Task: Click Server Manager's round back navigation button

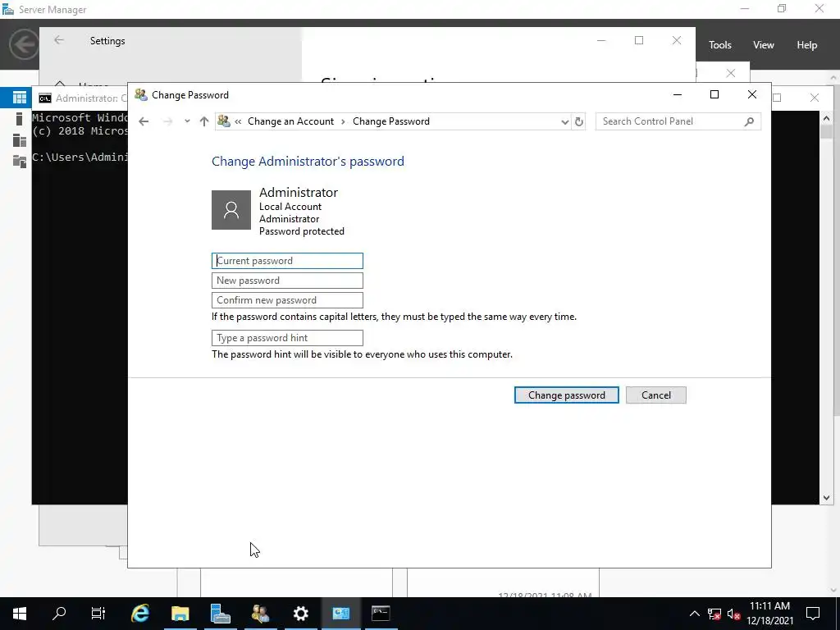Action: [x=24, y=44]
